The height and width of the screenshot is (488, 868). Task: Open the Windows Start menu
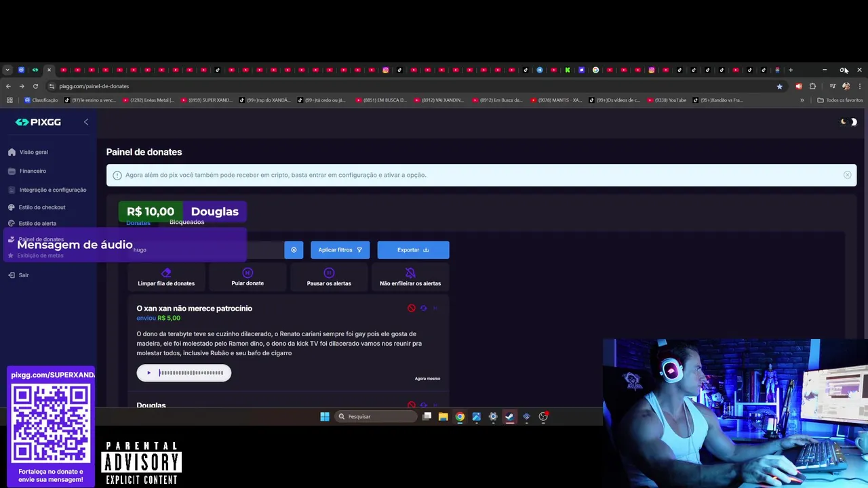325,417
